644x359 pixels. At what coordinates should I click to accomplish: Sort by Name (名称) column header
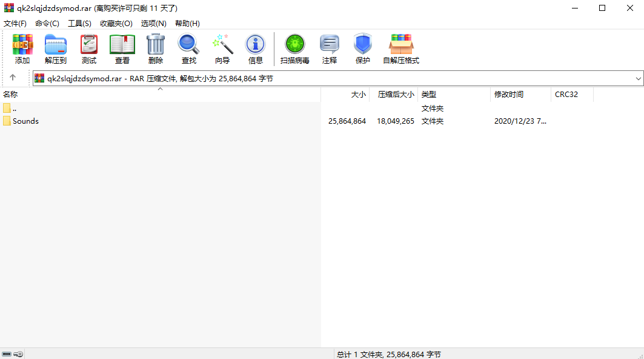pyautogui.click(x=160, y=95)
